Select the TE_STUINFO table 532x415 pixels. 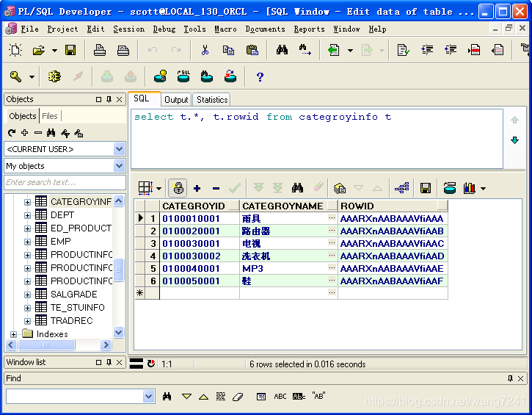(77, 308)
